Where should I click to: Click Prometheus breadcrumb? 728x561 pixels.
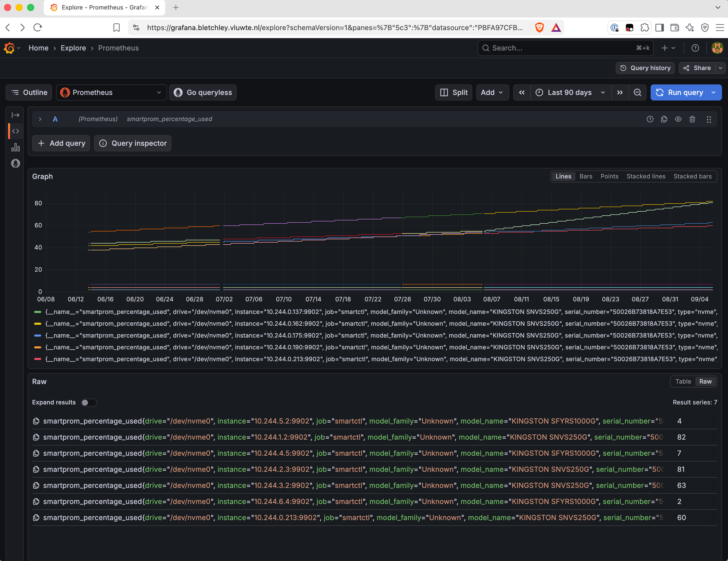pos(118,48)
